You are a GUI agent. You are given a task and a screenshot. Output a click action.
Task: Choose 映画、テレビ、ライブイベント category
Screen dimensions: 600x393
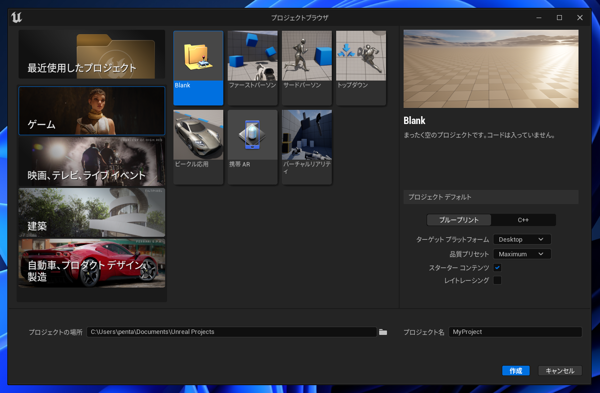tap(92, 161)
